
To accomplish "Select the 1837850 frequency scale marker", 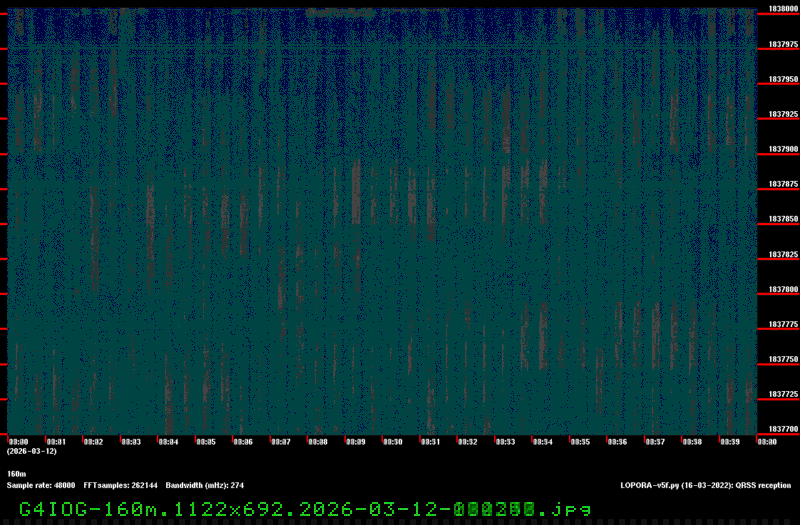I will point(783,219).
